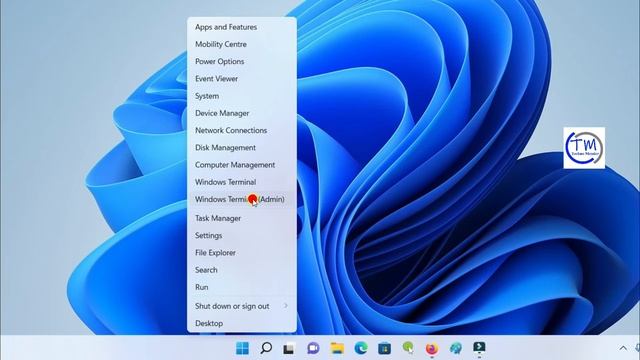640x360 pixels.
Task: Open Disk Management
Action: click(242, 147)
